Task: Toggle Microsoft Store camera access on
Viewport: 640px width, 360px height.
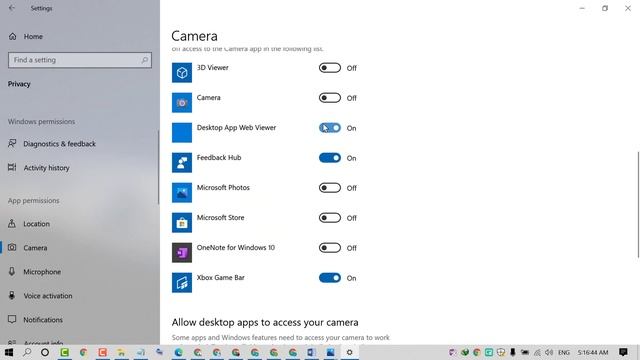Action: tap(330, 218)
